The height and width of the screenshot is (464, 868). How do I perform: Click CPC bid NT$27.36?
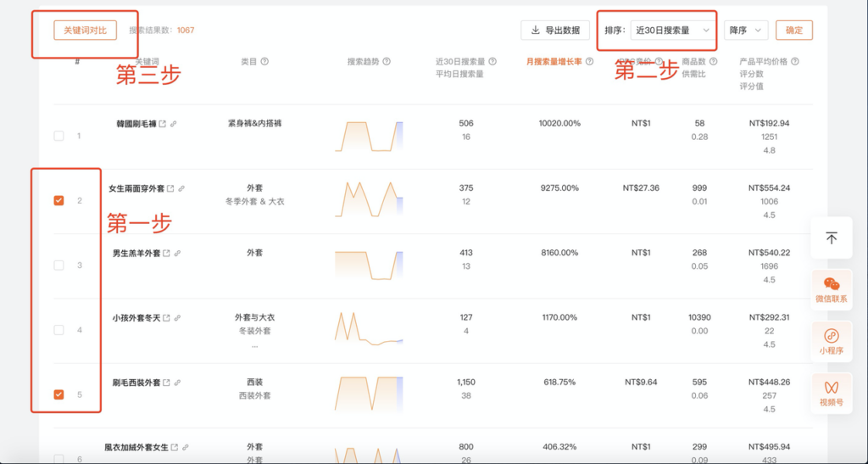click(x=641, y=188)
